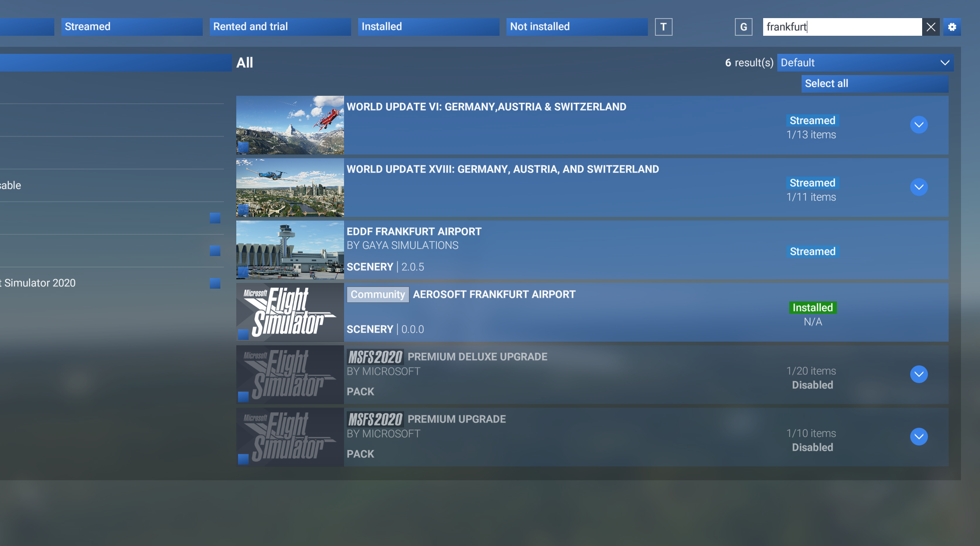Image resolution: width=980 pixels, height=546 pixels.
Task: Click the Aerosoft Flight Simulator logo thumbnail
Action: [x=290, y=313]
